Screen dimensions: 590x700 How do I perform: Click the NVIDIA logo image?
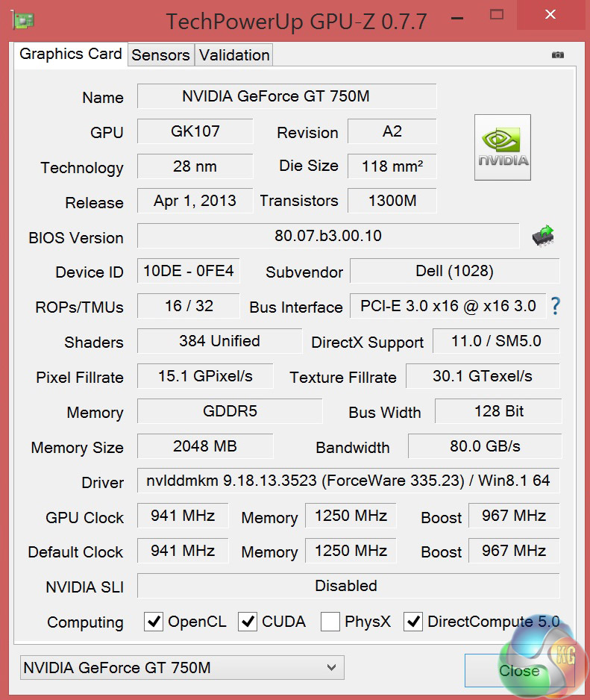pyautogui.click(x=503, y=147)
